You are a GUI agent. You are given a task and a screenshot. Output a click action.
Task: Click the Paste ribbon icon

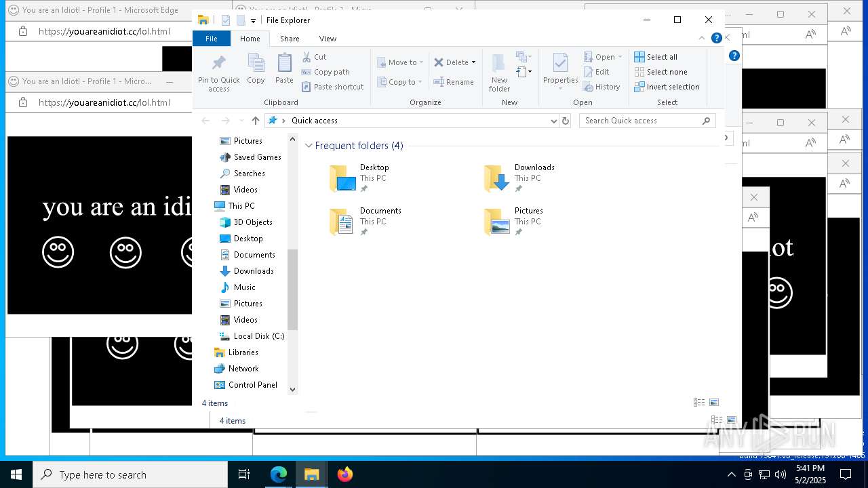pos(284,69)
